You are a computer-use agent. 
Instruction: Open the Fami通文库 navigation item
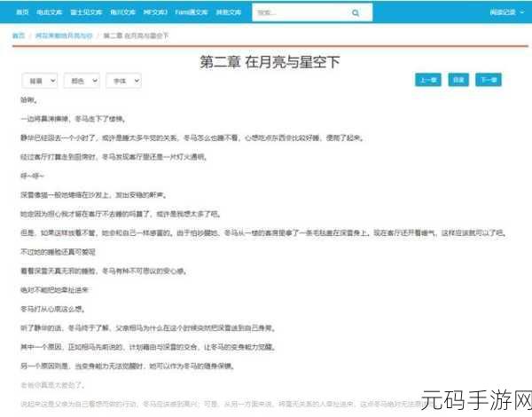[192, 12]
